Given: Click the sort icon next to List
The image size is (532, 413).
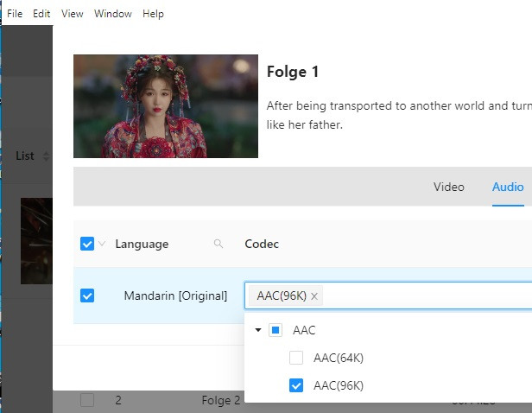Looking at the screenshot, I should tap(47, 156).
